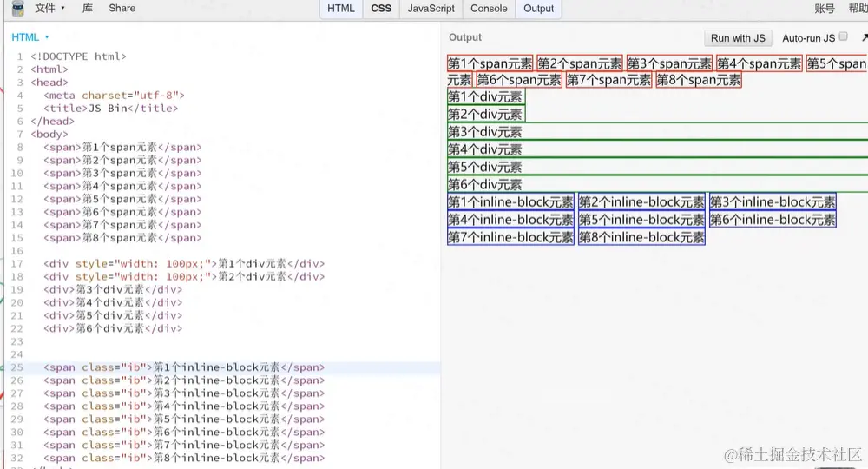This screenshot has height=469, width=868.
Task: Click the 第6个span元素 box in output
Action: point(519,80)
